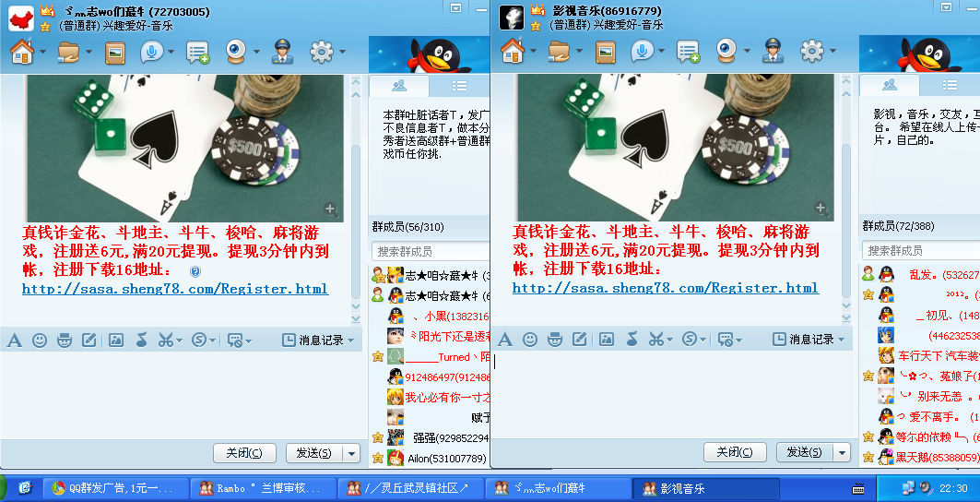Open gear settings in 影视音乐 window
Image resolution: width=980 pixels, height=502 pixels.
pyautogui.click(x=812, y=52)
